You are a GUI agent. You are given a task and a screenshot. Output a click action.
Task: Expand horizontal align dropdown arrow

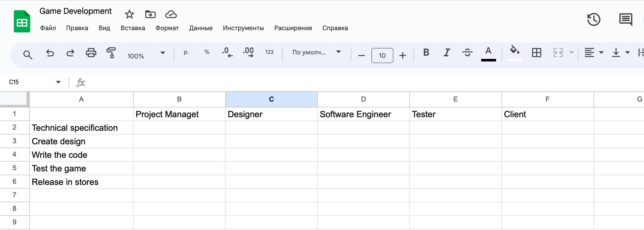(x=601, y=52)
